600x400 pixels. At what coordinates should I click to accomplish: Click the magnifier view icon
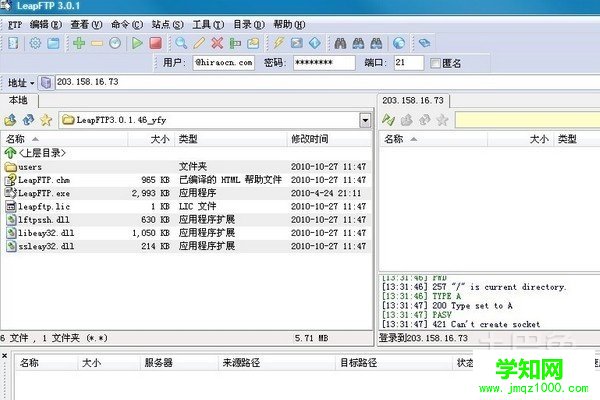tap(181, 43)
